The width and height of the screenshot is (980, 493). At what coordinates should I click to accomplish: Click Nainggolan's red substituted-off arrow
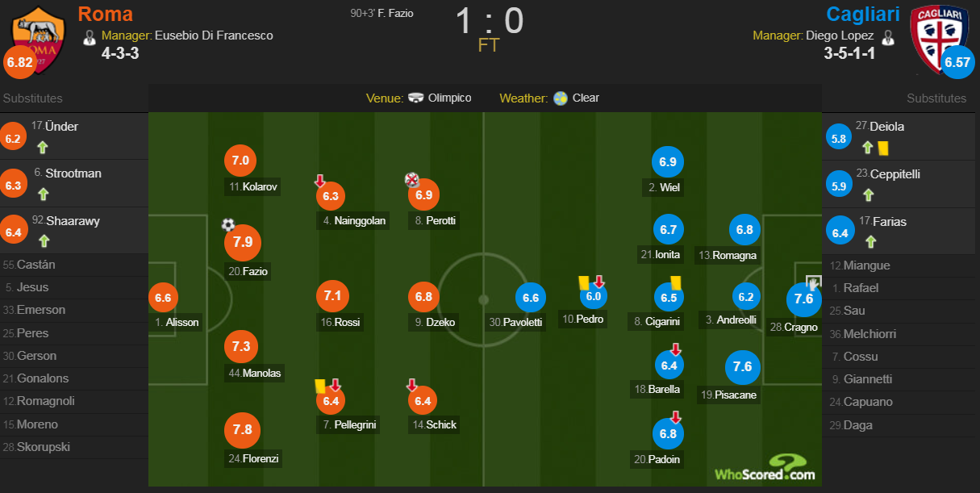point(319,181)
